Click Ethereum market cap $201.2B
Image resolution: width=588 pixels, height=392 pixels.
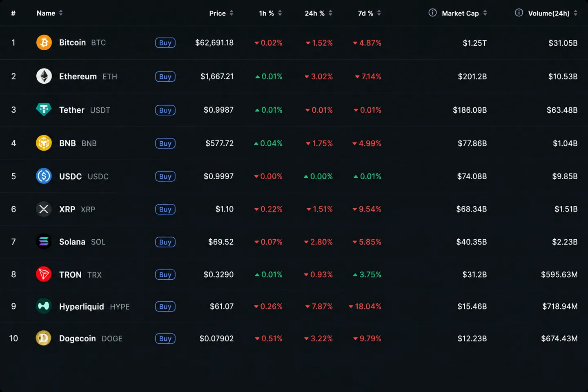point(472,76)
